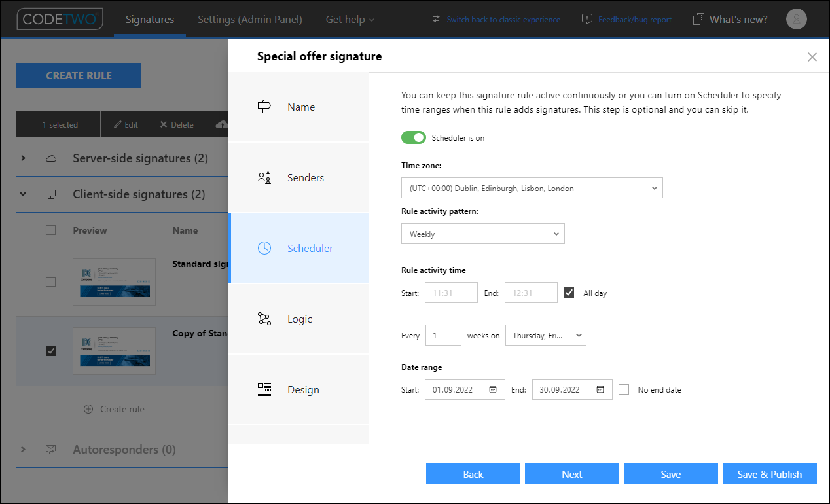This screenshot has height=504, width=830.
Task: Click the Delete button in toolbar
Action: 177,124
